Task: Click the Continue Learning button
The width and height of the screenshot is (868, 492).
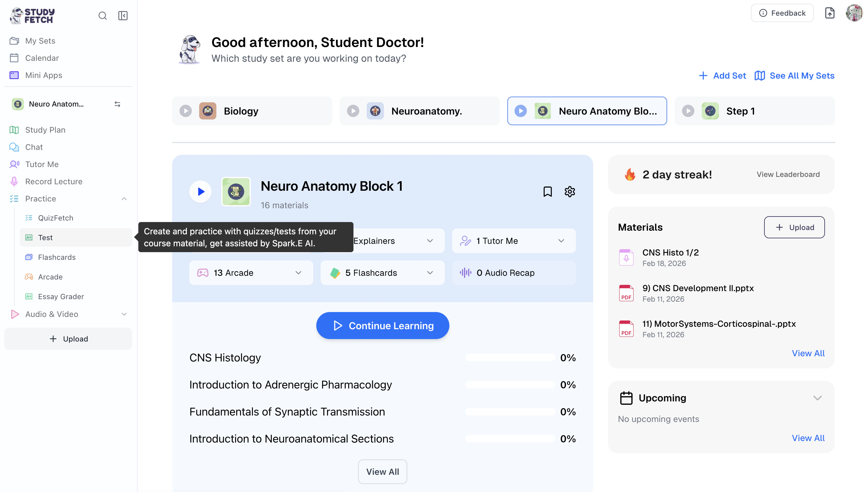Action: pos(382,326)
